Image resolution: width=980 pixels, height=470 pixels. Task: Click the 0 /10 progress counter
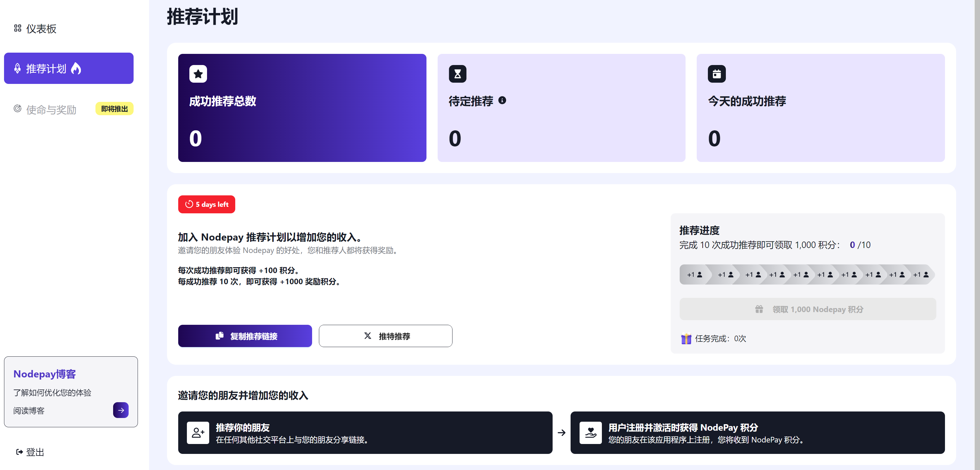click(860, 245)
